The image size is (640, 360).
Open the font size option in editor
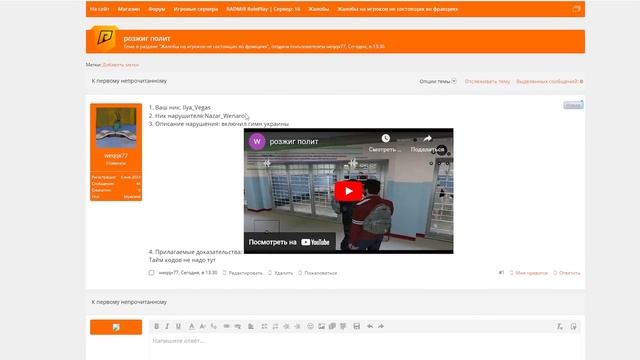[202, 326]
